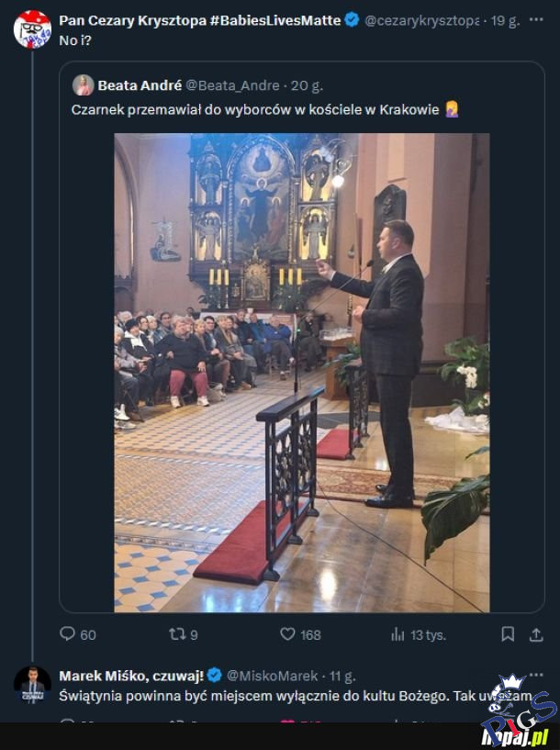Viewport: 560px width, 750px height.
Task: Click the quoted tweet text about Czarnek
Action: pyautogui.click(x=257, y=109)
